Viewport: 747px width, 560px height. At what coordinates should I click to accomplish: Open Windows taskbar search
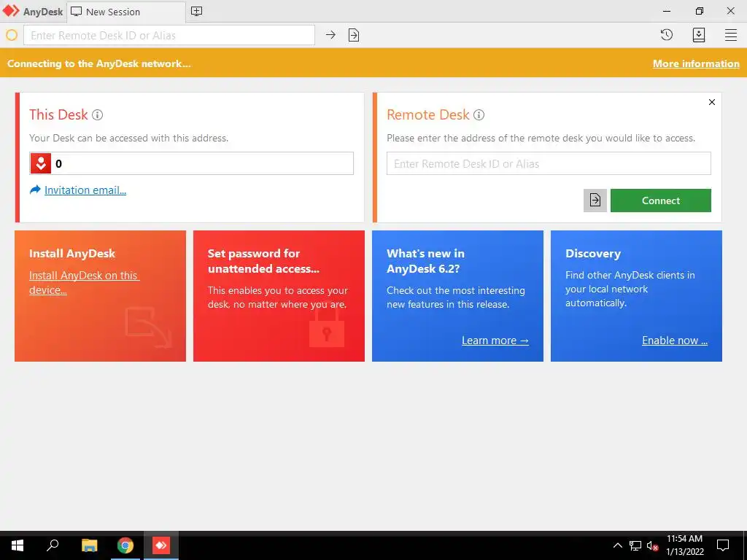(x=53, y=545)
